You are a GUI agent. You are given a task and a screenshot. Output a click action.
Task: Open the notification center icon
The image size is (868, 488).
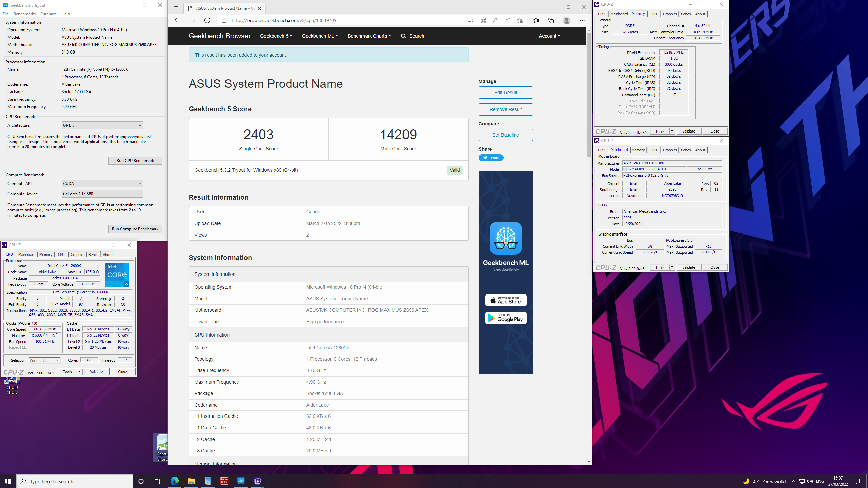click(x=857, y=481)
